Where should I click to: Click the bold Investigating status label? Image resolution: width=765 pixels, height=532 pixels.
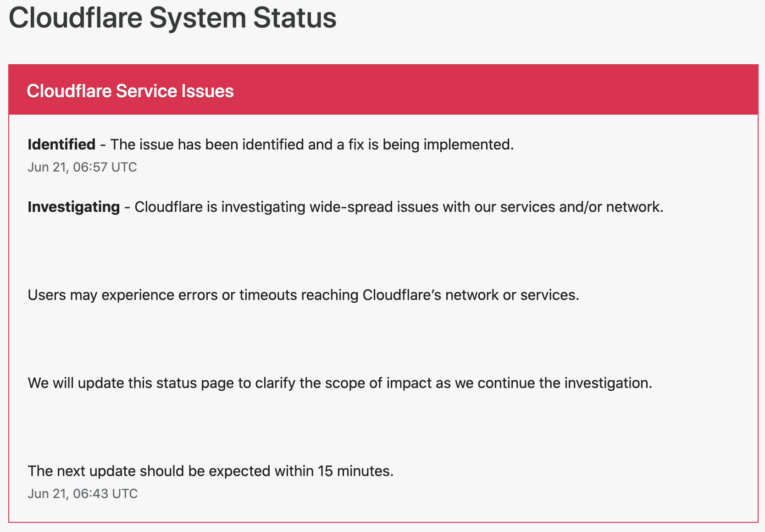point(73,207)
